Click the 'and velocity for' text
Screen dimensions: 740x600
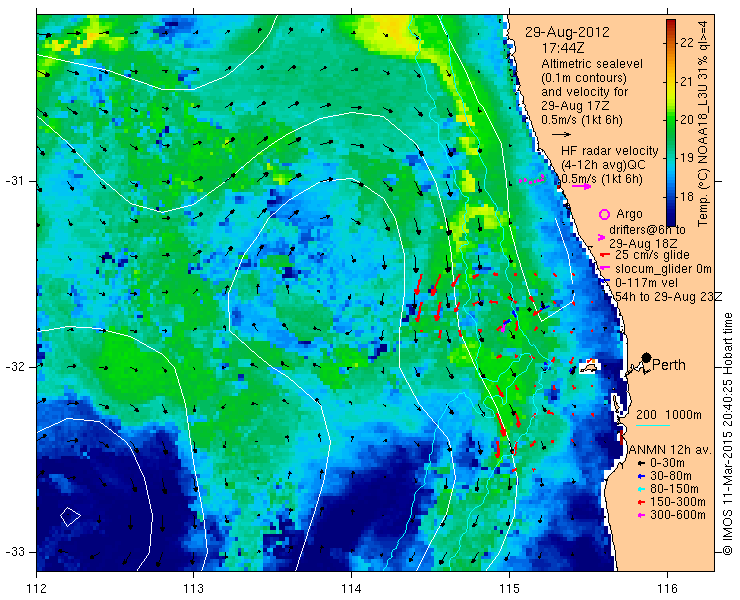[584, 92]
